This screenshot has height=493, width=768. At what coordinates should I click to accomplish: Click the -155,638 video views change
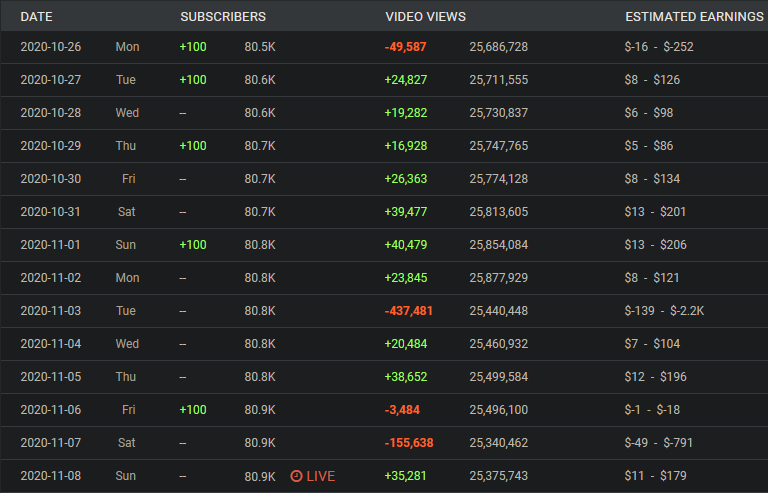click(x=409, y=443)
